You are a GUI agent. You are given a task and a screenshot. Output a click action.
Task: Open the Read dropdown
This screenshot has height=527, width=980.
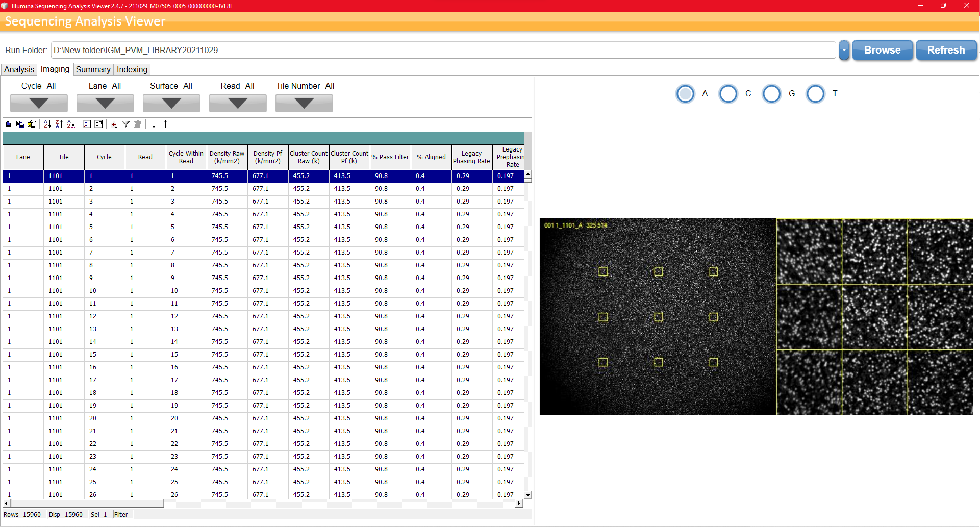[x=238, y=103]
